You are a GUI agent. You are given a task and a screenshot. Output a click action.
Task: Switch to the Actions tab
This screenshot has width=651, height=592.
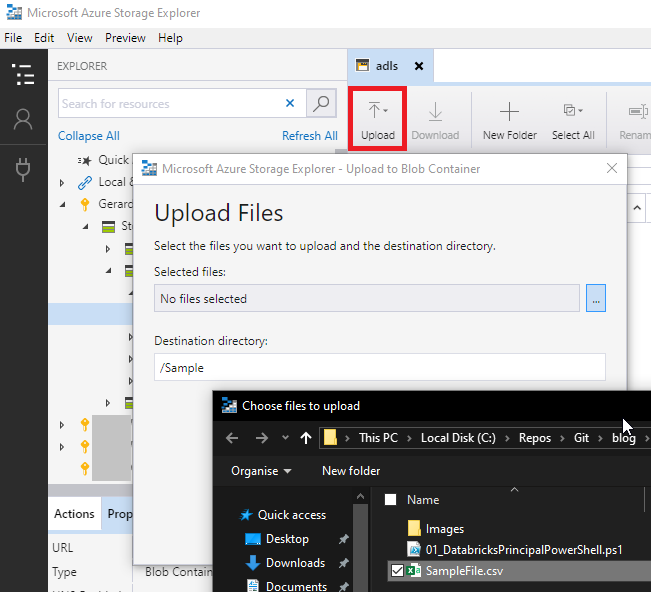point(74,514)
